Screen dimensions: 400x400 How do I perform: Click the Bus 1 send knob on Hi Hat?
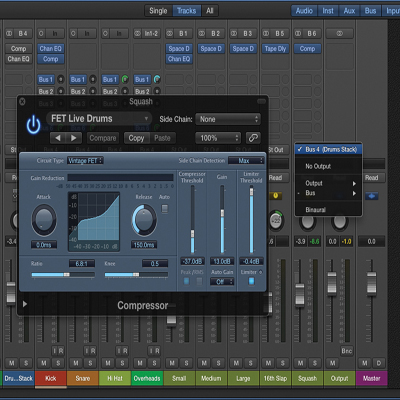[125, 79]
